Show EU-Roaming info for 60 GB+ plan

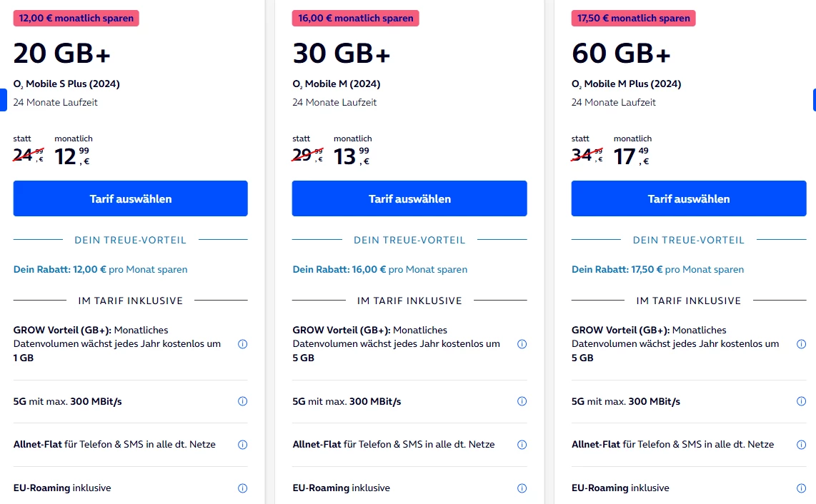pos(801,488)
